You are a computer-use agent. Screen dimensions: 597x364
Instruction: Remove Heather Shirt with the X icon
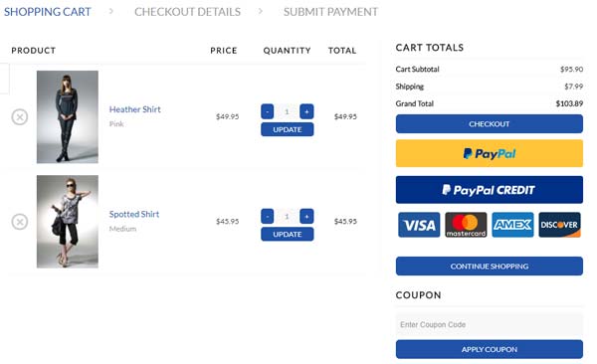pos(20,117)
